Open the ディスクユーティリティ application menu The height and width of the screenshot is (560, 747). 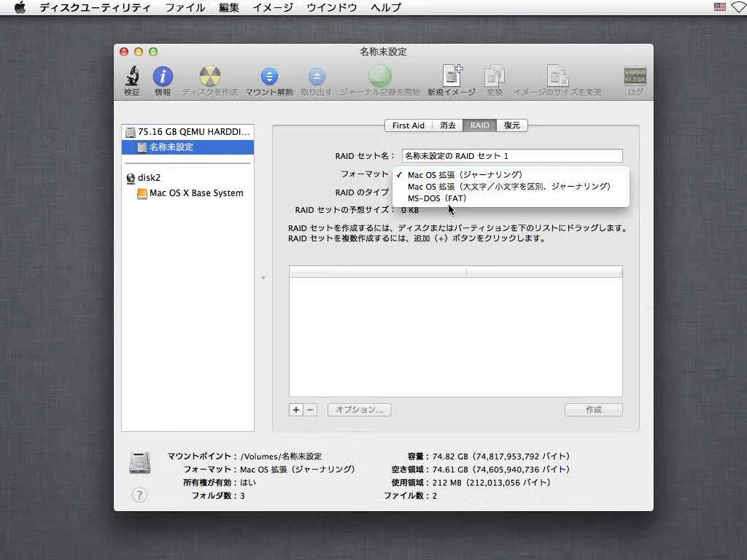tap(95, 7)
